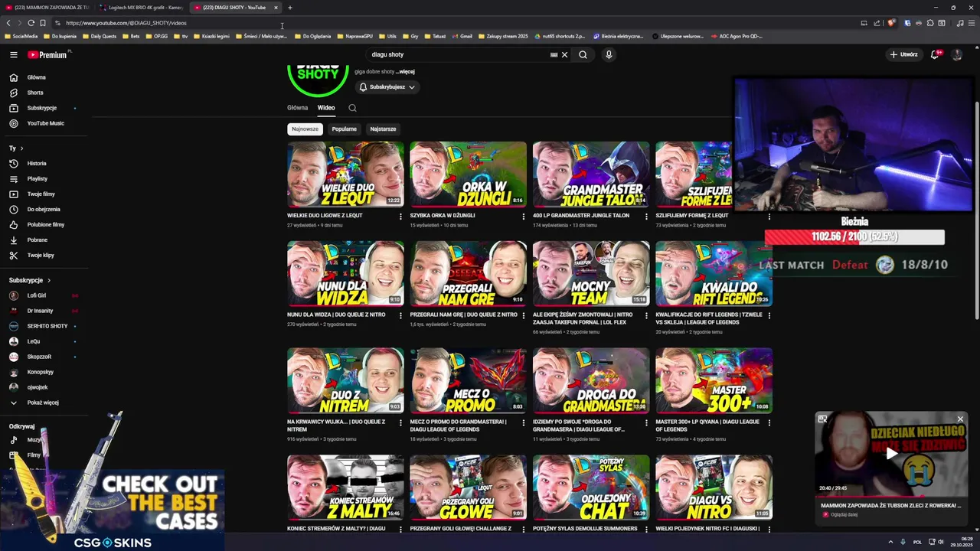The height and width of the screenshot is (551, 980).
Task: Expand channel description via ...więcej
Action: 405,72
